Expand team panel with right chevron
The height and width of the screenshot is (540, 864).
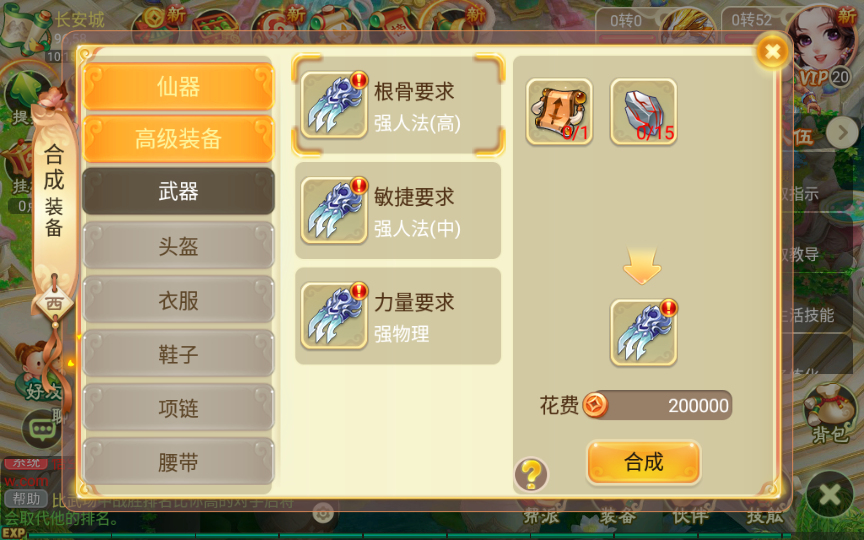(x=843, y=132)
